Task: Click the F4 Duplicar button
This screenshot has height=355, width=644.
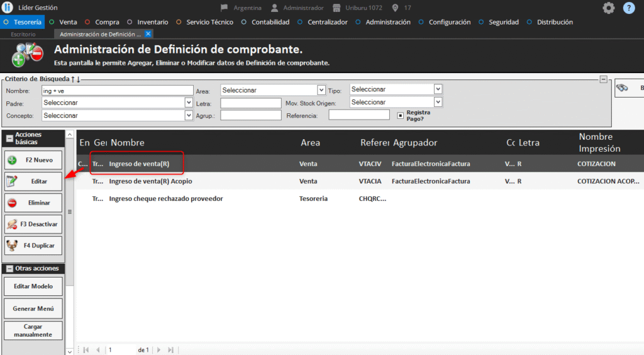Action: pyautogui.click(x=33, y=245)
